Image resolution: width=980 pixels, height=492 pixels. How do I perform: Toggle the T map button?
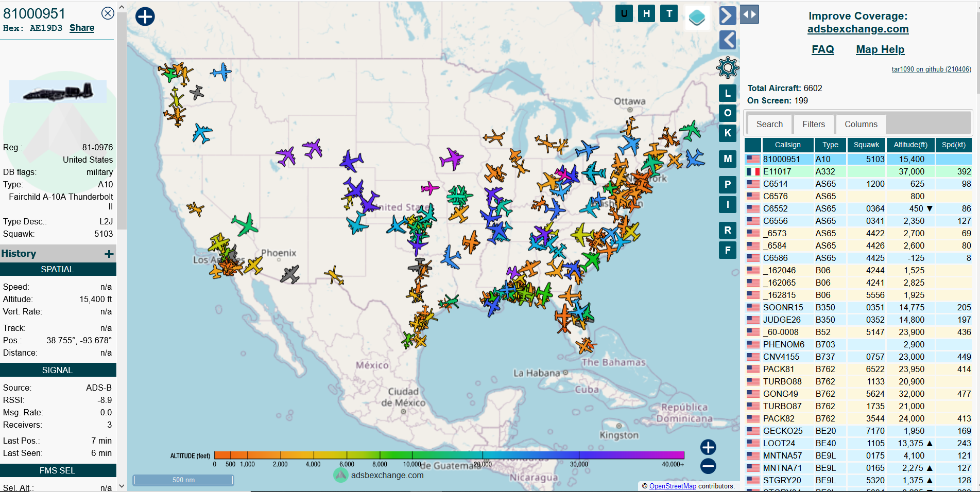tap(669, 13)
